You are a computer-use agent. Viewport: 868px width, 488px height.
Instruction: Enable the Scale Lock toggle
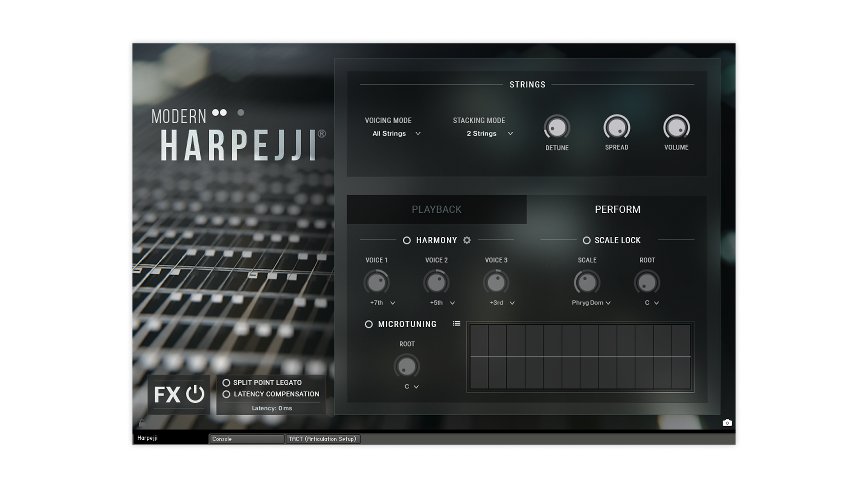[586, 240]
